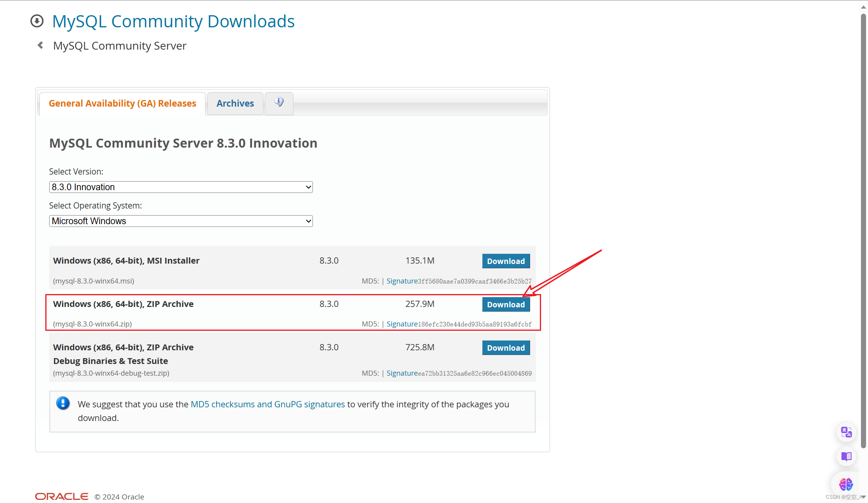Click the 257.9M size value
This screenshot has height=503, width=868.
(x=420, y=304)
